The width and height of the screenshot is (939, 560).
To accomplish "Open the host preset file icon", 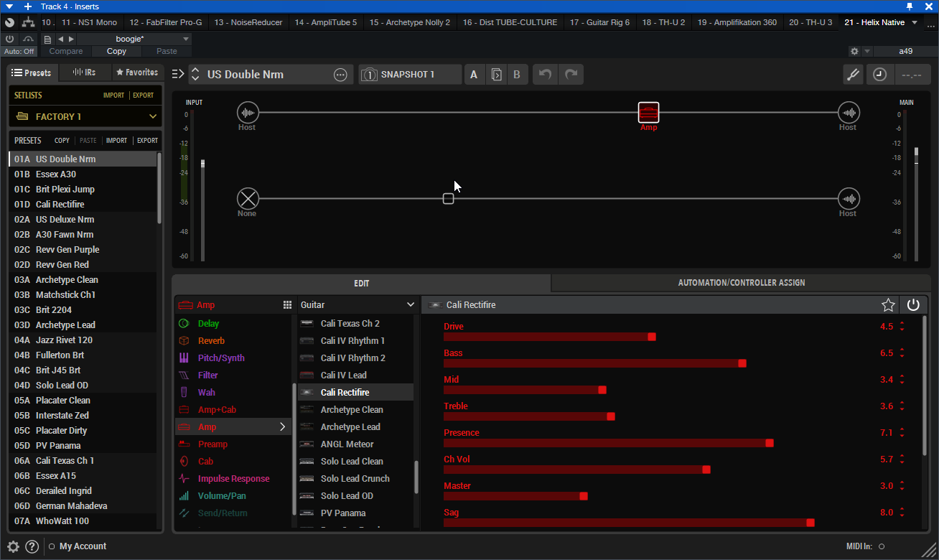I will click(47, 39).
